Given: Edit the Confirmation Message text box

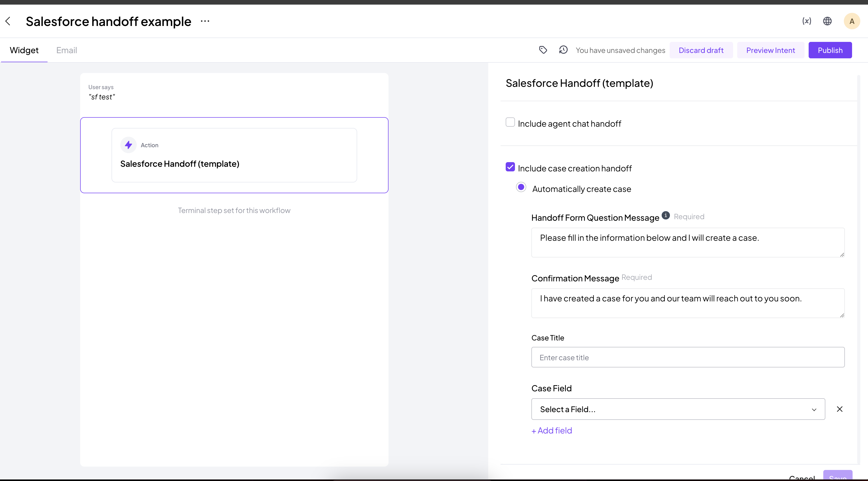Looking at the screenshot, I should [688, 303].
